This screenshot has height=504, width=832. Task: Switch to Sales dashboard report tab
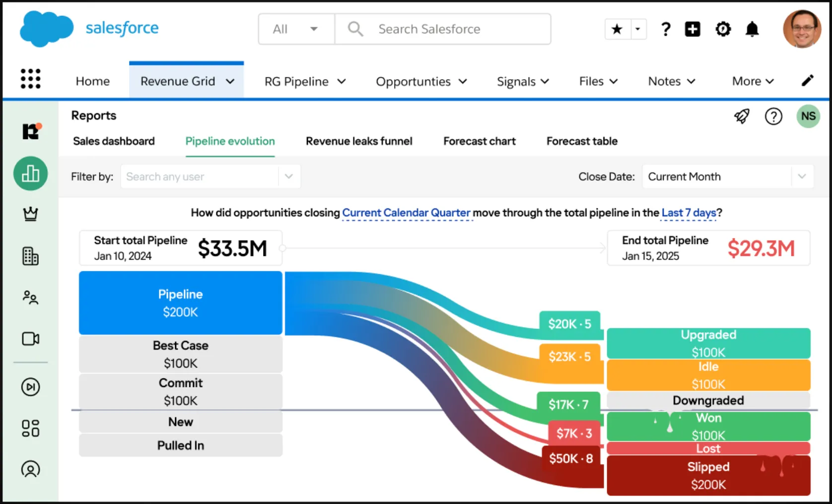click(x=114, y=141)
